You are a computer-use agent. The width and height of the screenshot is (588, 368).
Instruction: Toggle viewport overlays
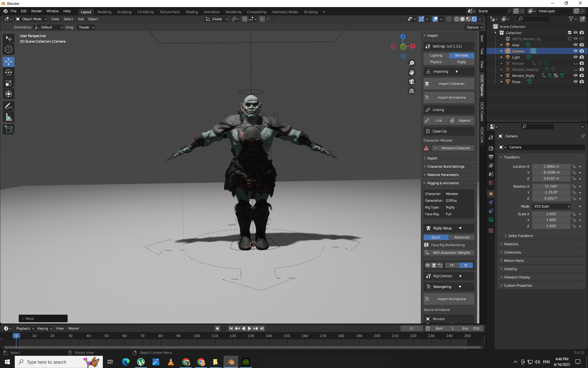pos(435,19)
